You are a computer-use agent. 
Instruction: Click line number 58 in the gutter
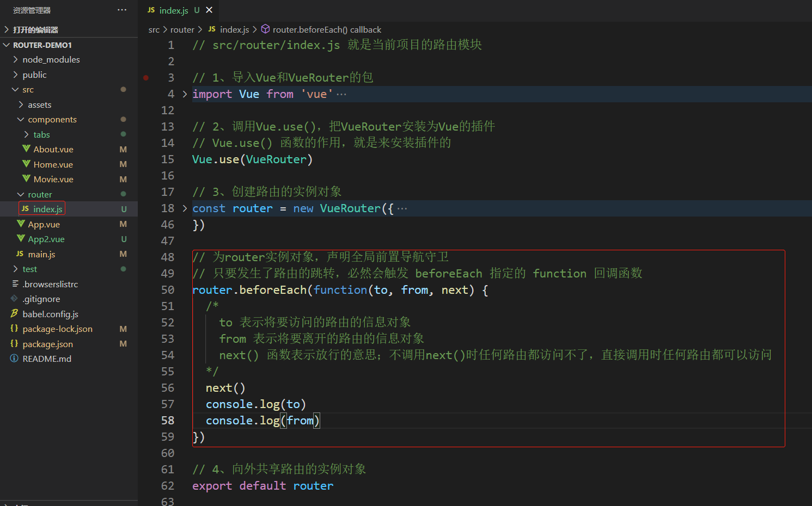pyautogui.click(x=168, y=421)
